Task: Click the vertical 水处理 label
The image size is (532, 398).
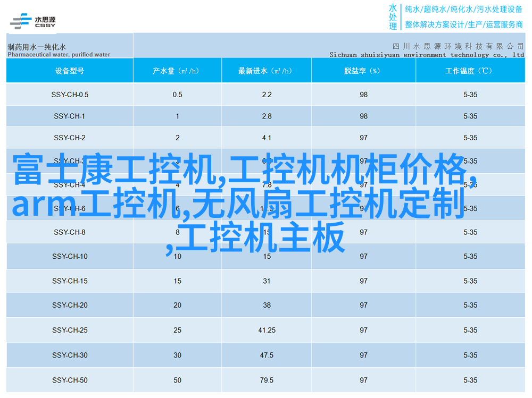Action: [x=393, y=18]
